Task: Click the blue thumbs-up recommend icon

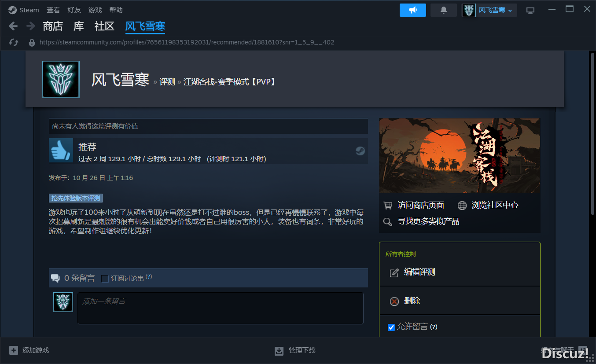Action: tap(61, 151)
